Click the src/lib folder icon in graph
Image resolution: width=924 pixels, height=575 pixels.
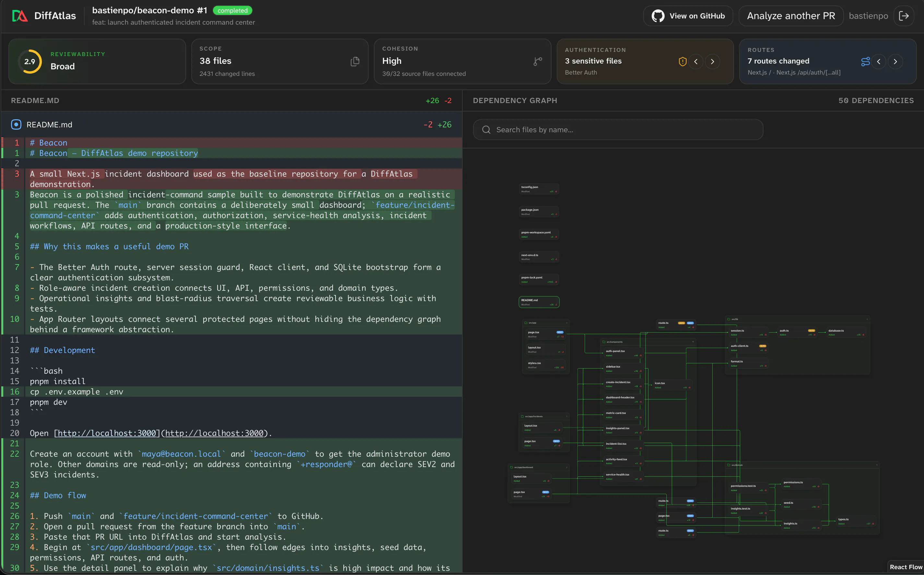(729, 319)
